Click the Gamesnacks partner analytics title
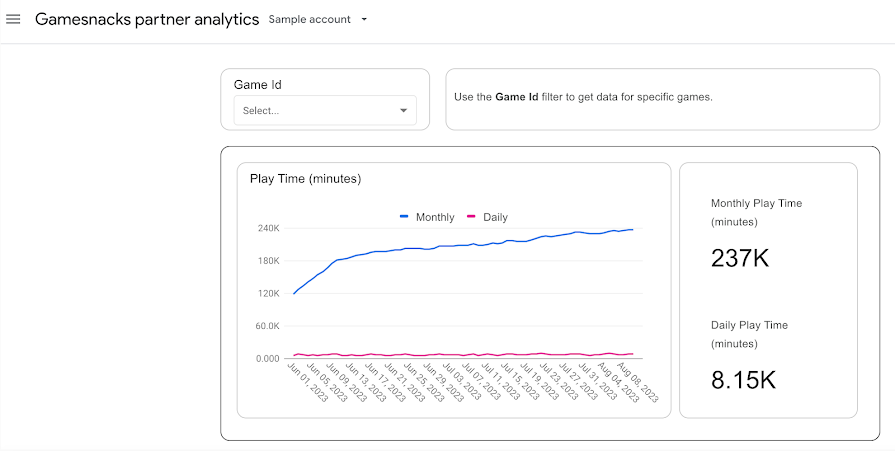Image resolution: width=895 pixels, height=451 pixels. pos(147,19)
